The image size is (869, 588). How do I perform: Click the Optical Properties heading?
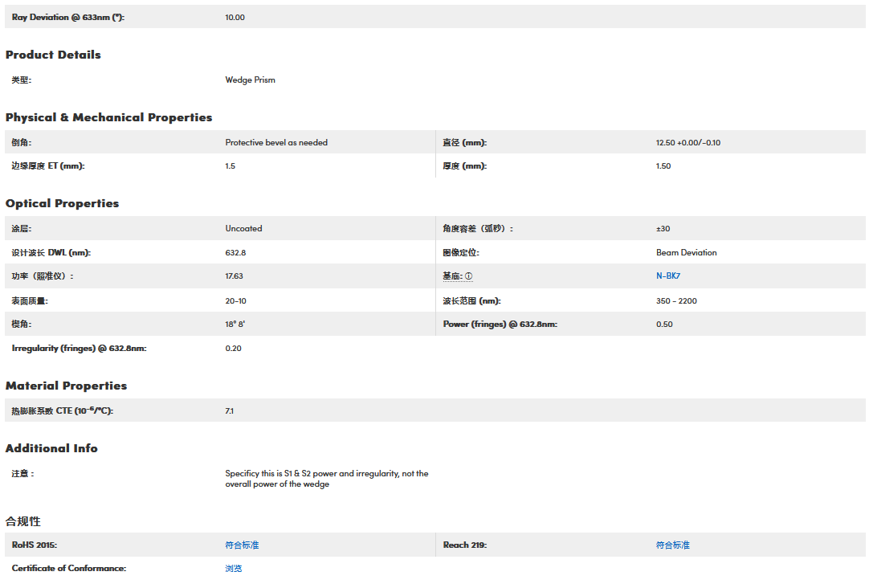(62, 203)
